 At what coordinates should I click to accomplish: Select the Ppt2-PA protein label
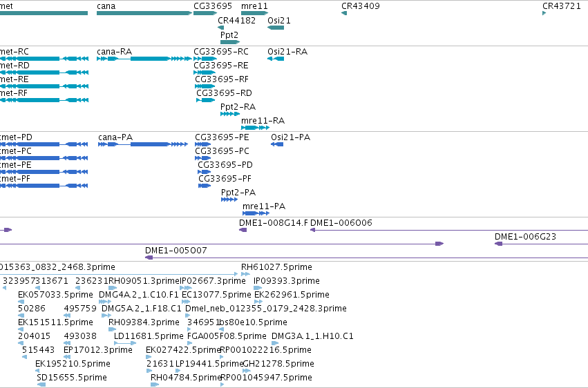pos(238,193)
